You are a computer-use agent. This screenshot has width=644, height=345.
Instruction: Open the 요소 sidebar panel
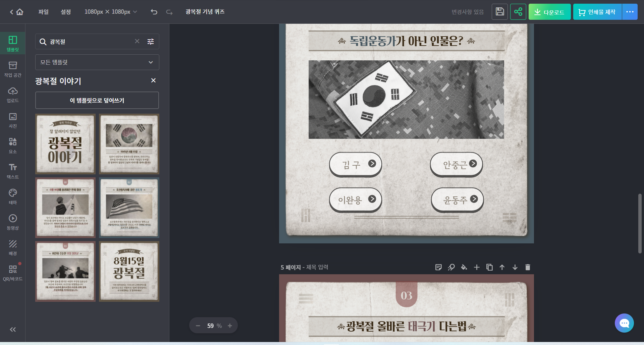point(13,146)
